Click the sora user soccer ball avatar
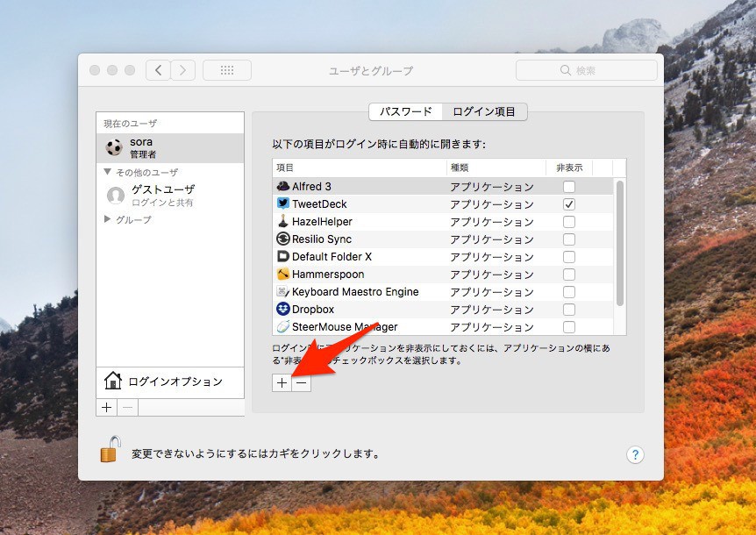This screenshot has height=535, width=756. coord(114,147)
